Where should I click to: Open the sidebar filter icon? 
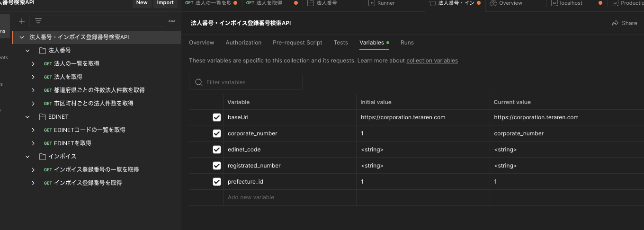[x=38, y=21]
